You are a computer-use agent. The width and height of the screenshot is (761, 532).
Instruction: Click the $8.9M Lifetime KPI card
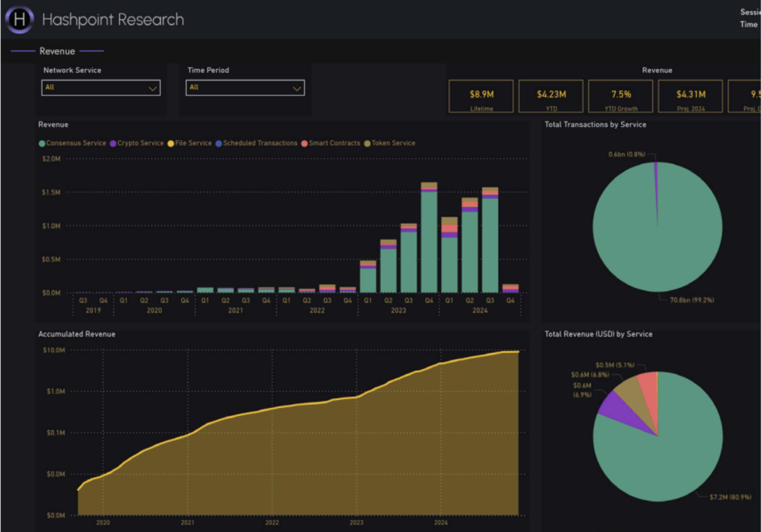click(481, 96)
